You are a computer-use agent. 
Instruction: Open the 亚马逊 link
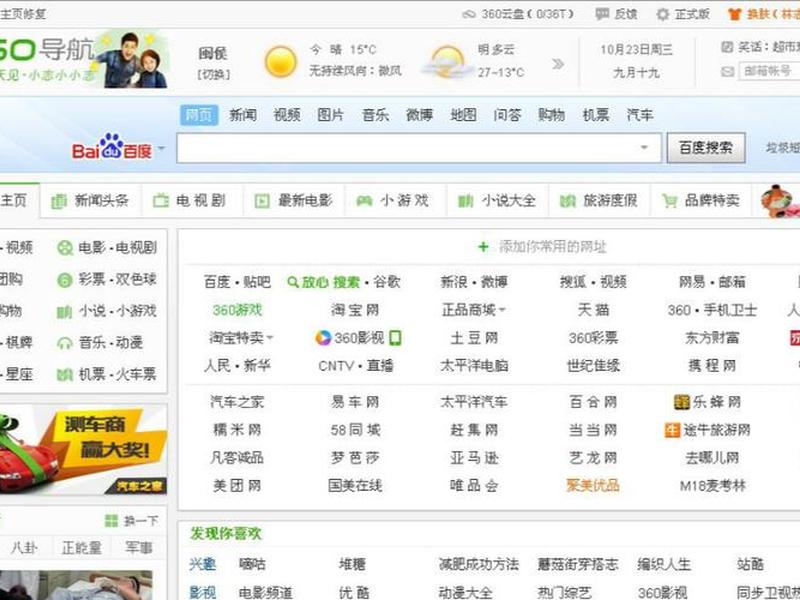[474, 458]
